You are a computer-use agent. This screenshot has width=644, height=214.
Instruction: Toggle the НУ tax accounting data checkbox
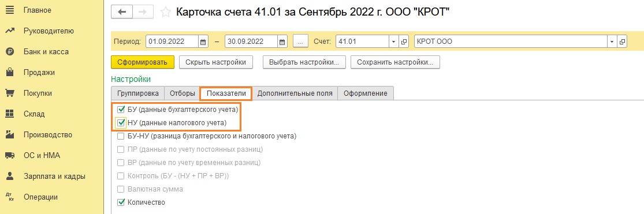(x=121, y=122)
